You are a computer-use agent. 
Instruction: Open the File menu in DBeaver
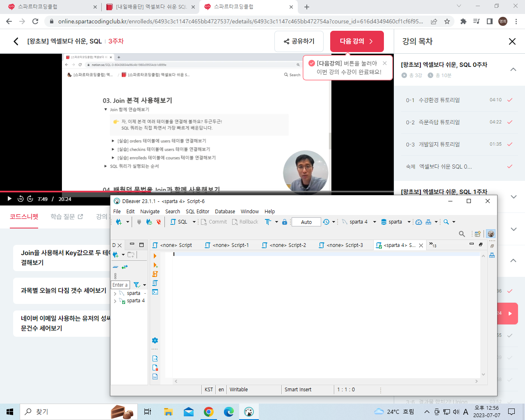pyautogui.click(x=117, y=211)
